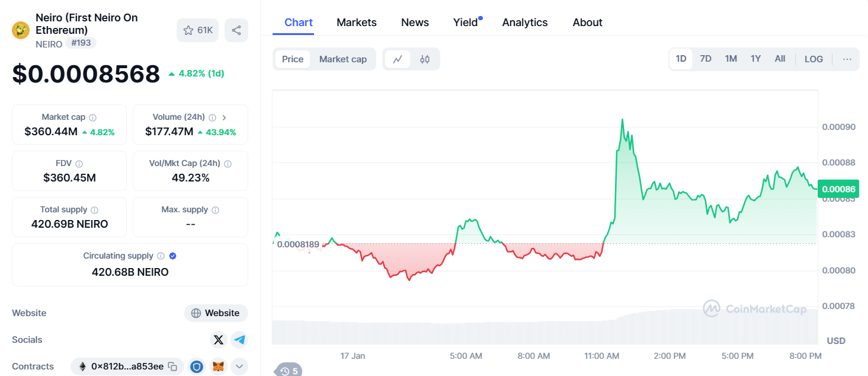This screenshot has height=376, width=868.
Task: Click the 420.68B NEIRO circulating supply
Action: (x=130, y=272)
